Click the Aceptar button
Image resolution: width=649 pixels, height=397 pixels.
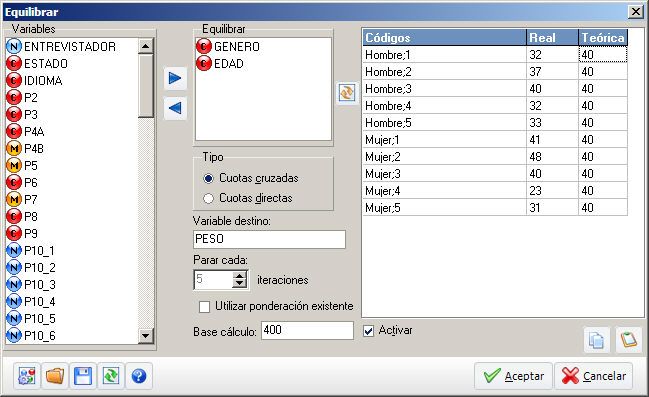point(513,376)
